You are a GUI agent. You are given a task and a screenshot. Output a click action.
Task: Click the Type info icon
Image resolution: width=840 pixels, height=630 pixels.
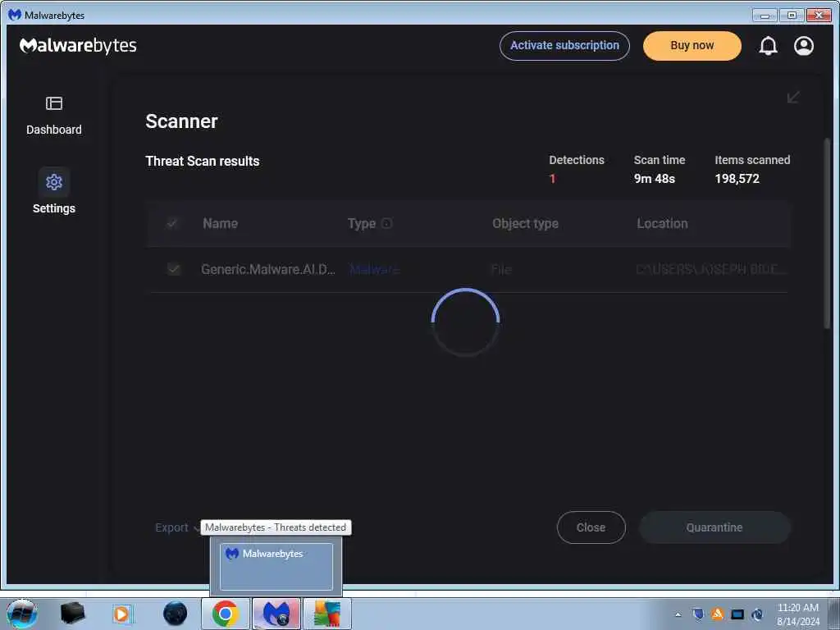(x=386, y=223)
